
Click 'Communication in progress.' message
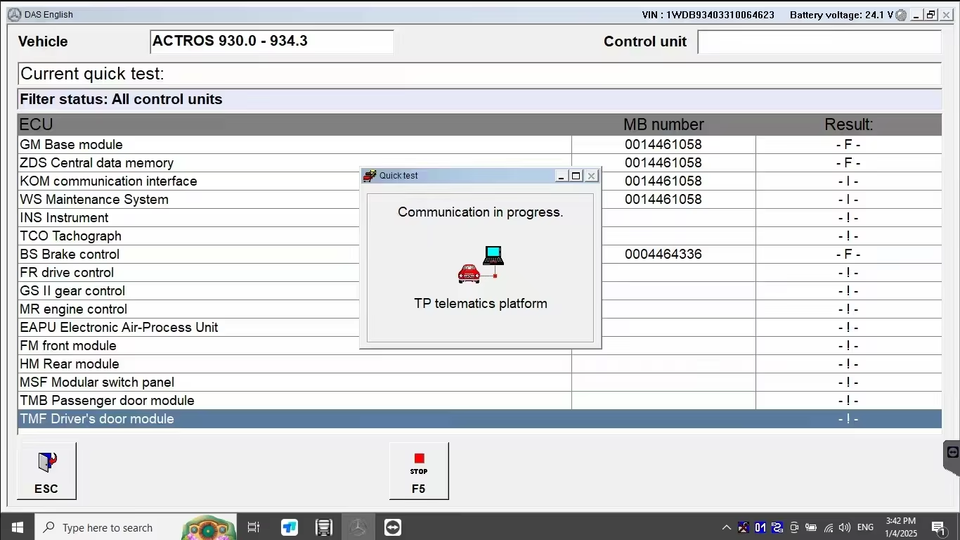(481, 212)
